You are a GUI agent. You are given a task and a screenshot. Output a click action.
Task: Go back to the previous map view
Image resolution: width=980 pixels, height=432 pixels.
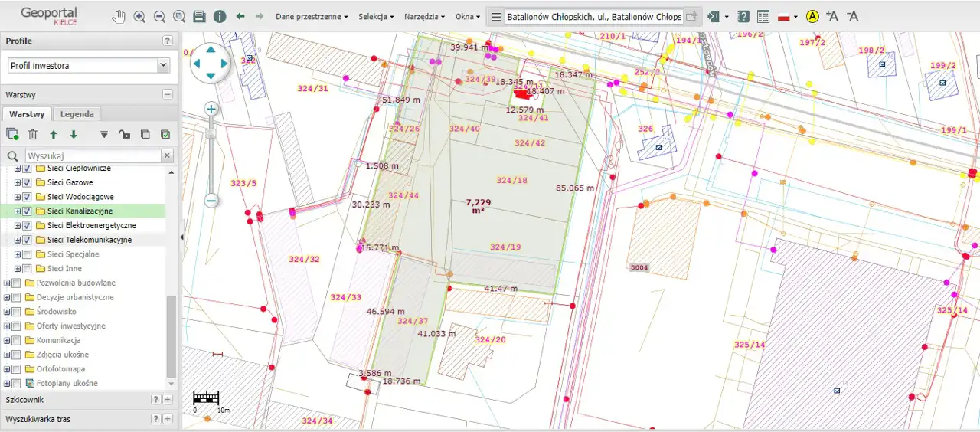coord(240,16)
